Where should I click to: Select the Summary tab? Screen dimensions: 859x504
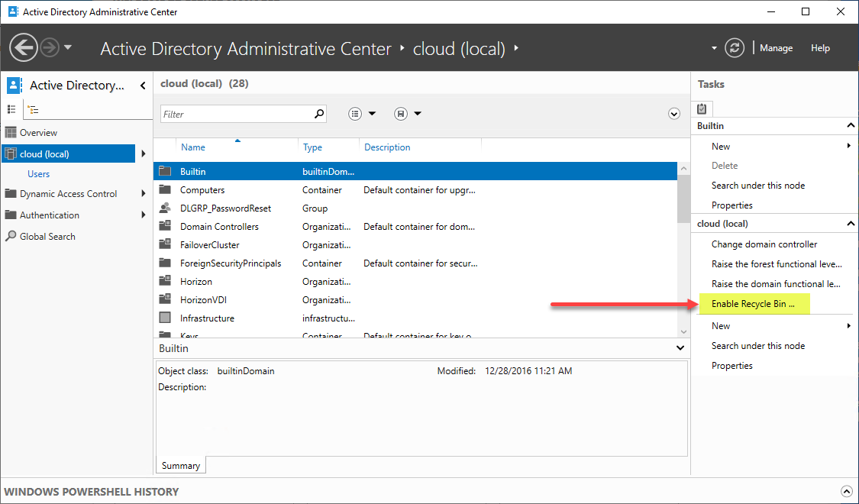(181, 465)
